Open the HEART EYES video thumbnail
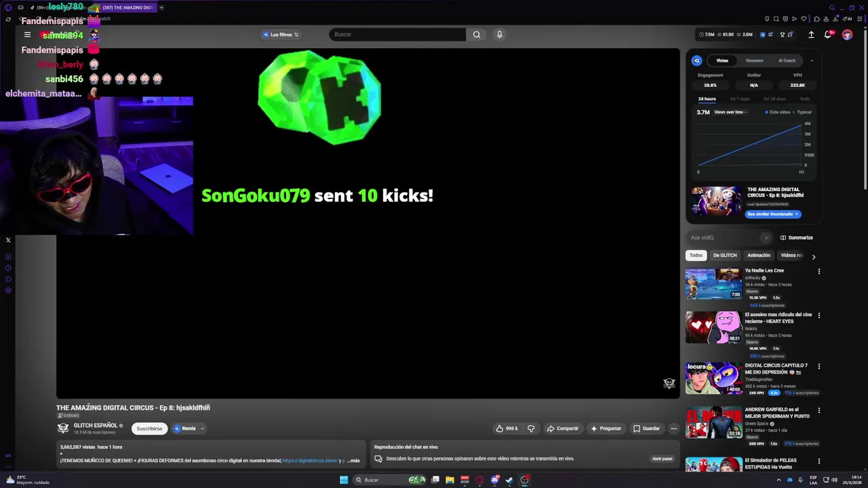The width and height of the screenshot is (868, 488). (x=713, y=327)
